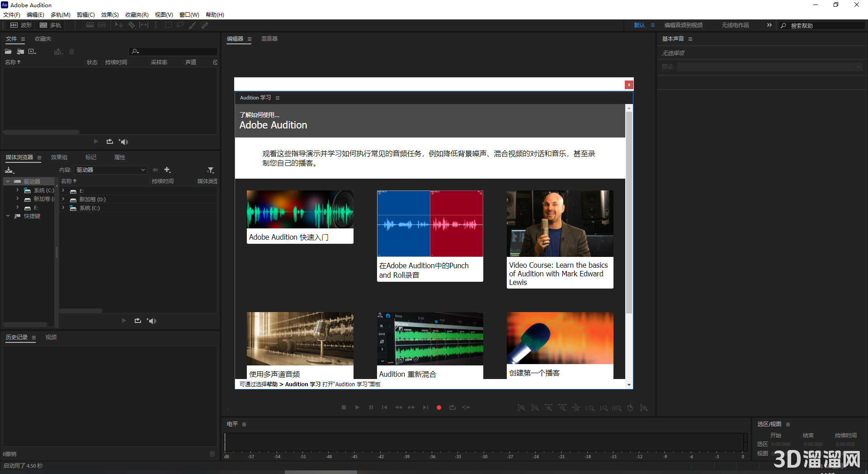The image size is (868, 474).
Task: Select the Time Selection tool
Action: (x=156, y=25)
